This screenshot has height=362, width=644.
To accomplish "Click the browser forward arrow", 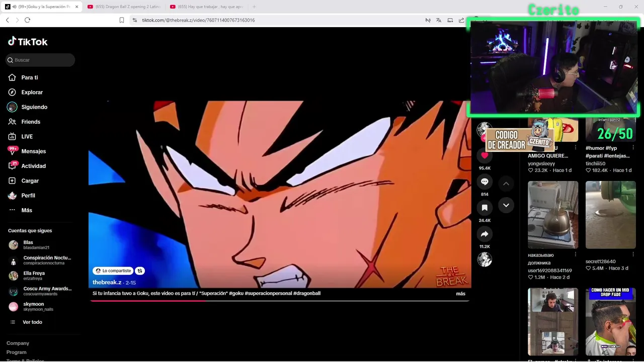I will (17, 20).
